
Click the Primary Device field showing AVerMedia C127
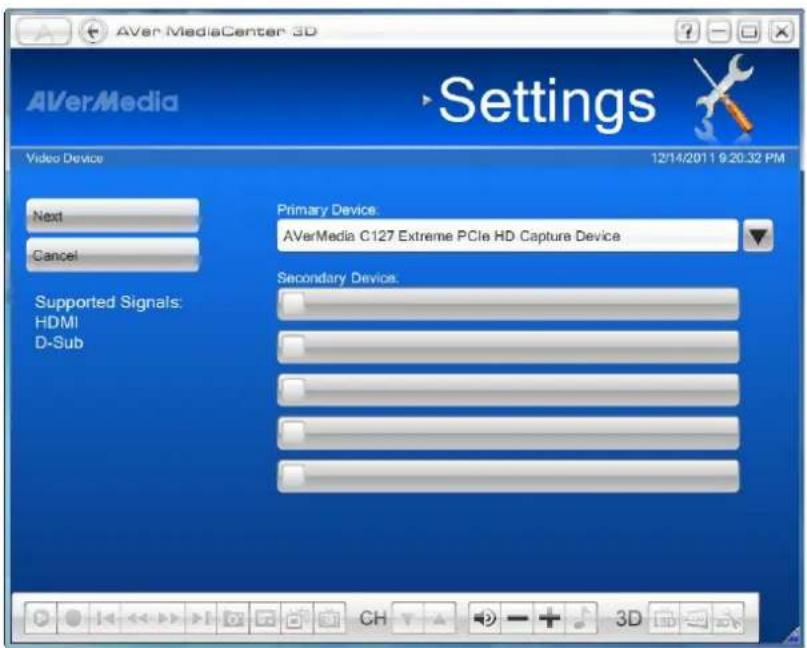(507, 236)
